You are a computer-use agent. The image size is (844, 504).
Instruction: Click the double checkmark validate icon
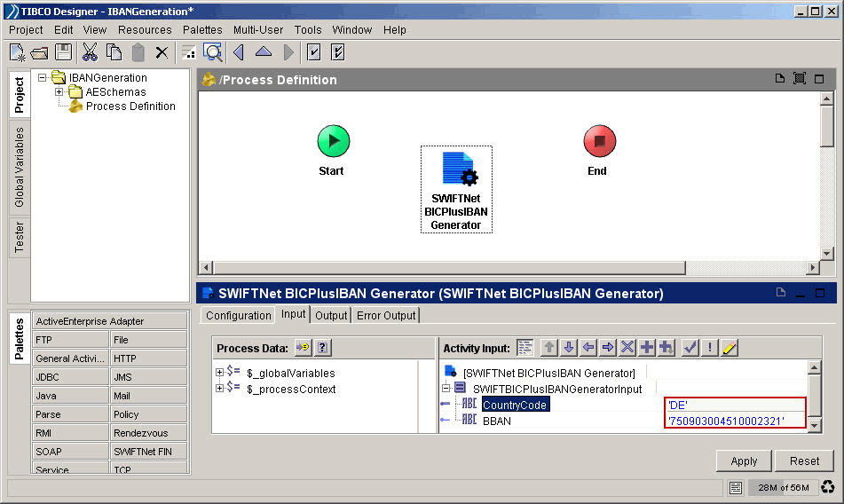point(337,52)
